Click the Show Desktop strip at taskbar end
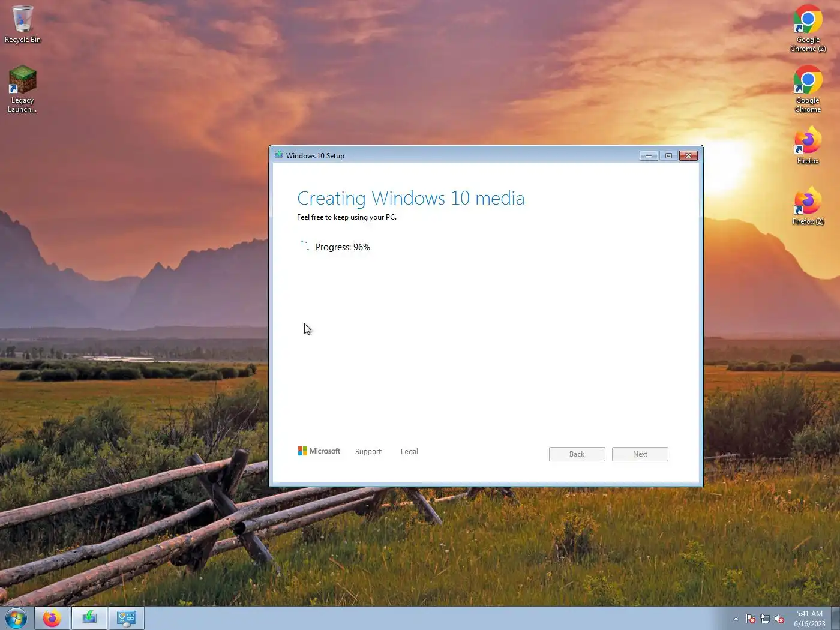The width and height of the screenshot is (840, 630). pos(835,618)
